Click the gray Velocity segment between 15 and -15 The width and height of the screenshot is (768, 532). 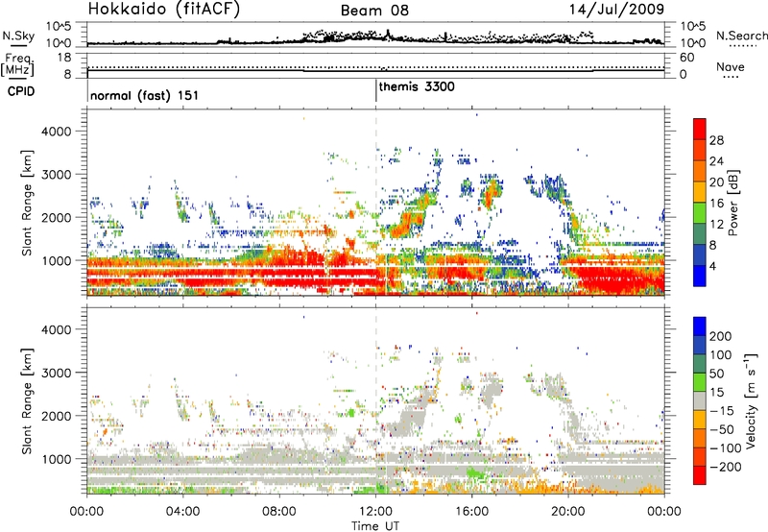pos(700,400)
